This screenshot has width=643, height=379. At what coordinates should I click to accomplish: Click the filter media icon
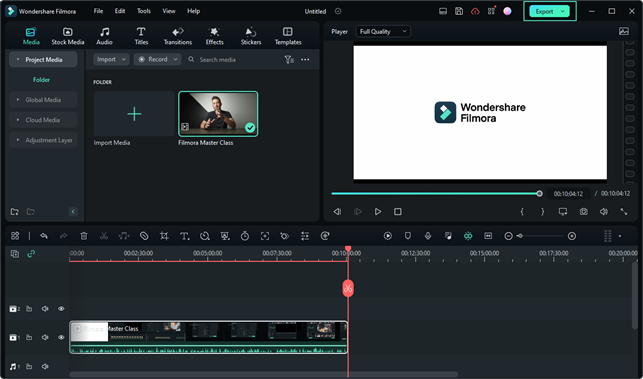pyautogui.click(x=289, y=59)
